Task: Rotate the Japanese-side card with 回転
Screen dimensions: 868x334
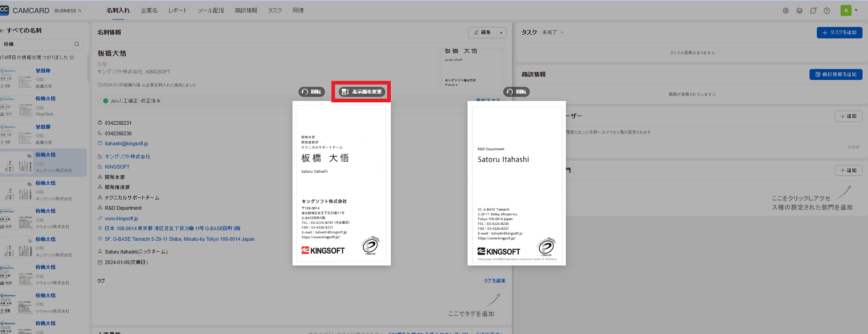Action: pos(312,92)
